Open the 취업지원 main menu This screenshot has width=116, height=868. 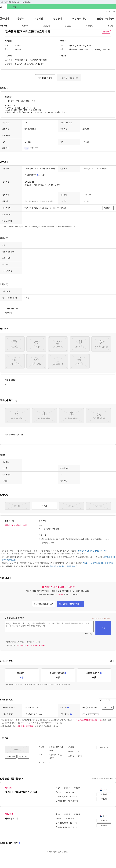(x=39, y=19)
